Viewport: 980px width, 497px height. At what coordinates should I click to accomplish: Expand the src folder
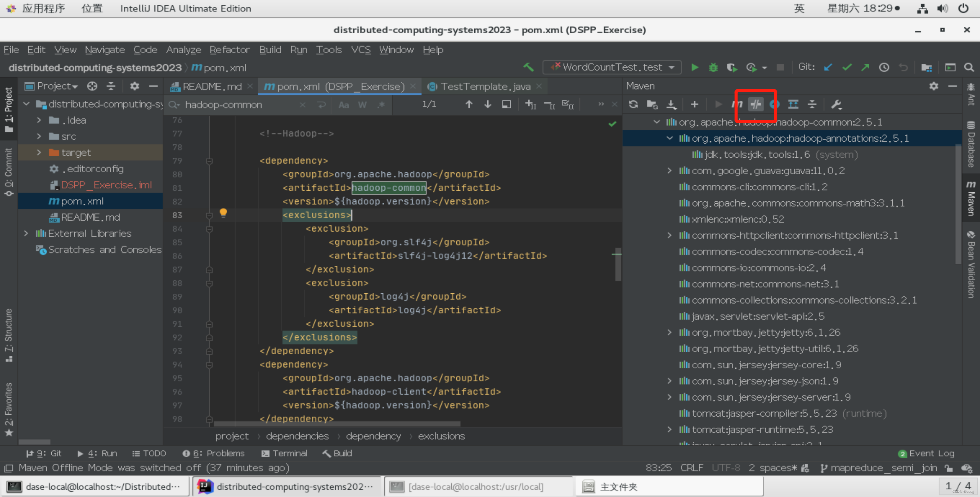[39, 136]
